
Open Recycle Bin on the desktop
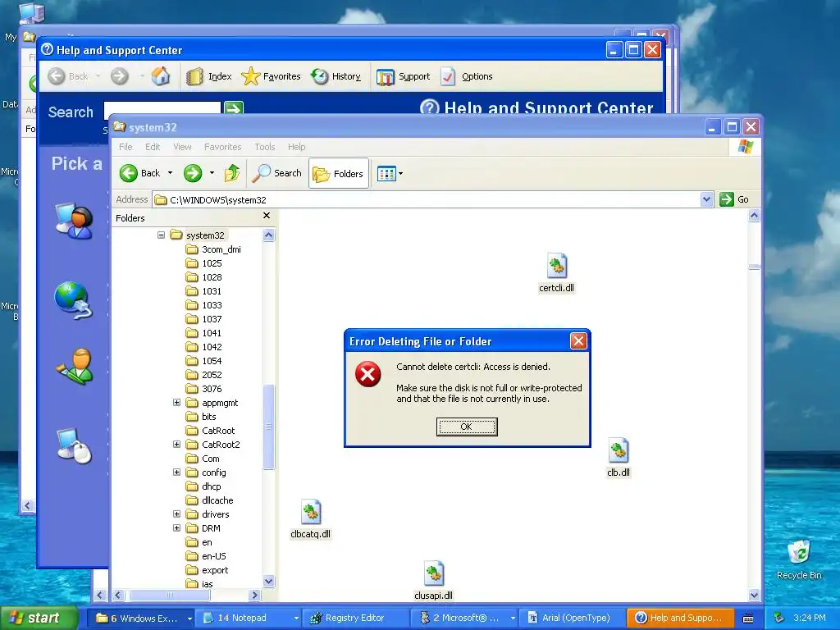click(x=799, y=559)
